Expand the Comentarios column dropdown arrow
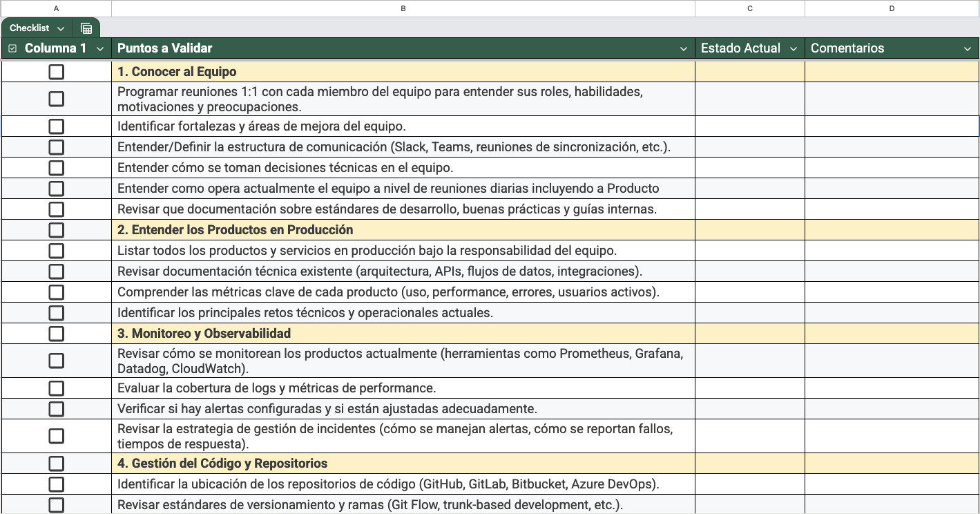 pos(967,48)
